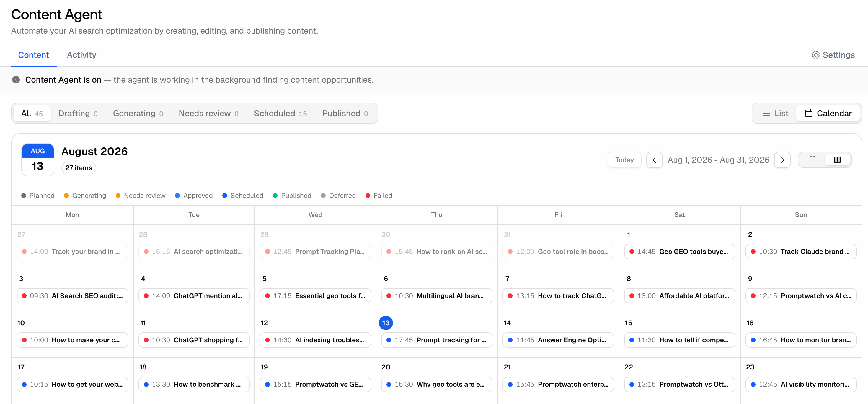This screenshot has width=868, height=404.
Task: Open the 12:45 AI visibility monitoring event
Action: (x=801, y=384)
